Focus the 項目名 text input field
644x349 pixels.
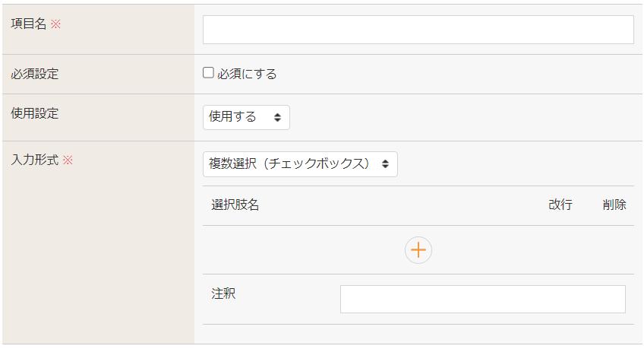[418, 30]
